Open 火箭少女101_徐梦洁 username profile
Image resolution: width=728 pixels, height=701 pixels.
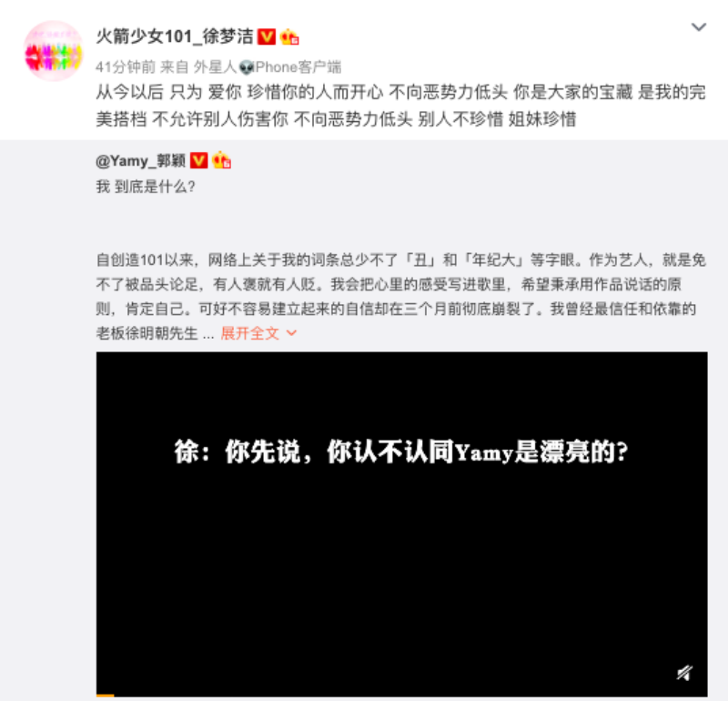(175, 36)
